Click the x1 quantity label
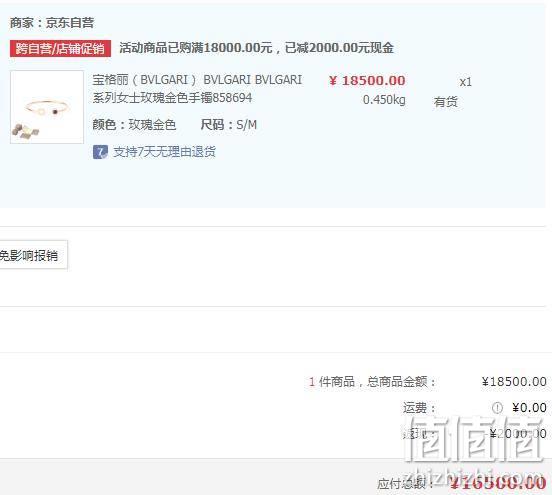Screen dimensions: 552x495 coord(465,82)
